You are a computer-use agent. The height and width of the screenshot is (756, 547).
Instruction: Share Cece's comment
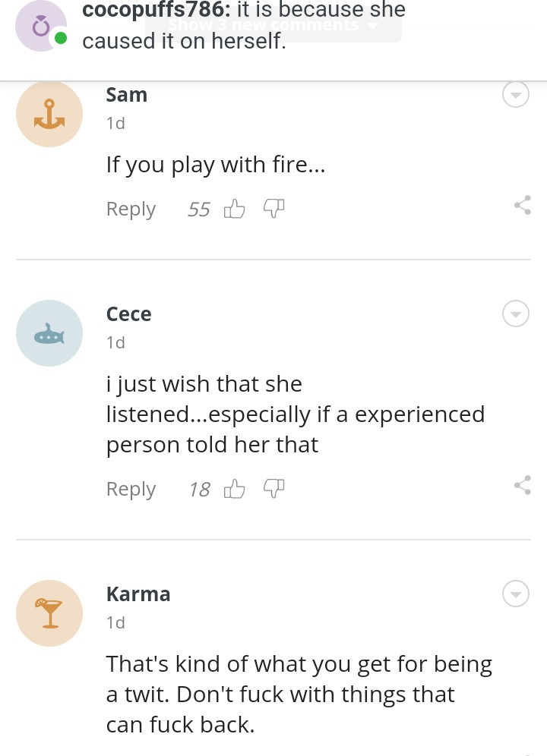(523, 486)
